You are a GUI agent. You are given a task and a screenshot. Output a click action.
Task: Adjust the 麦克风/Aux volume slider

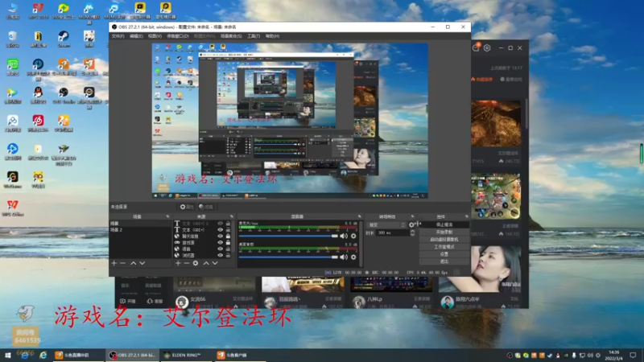(288, 236)
